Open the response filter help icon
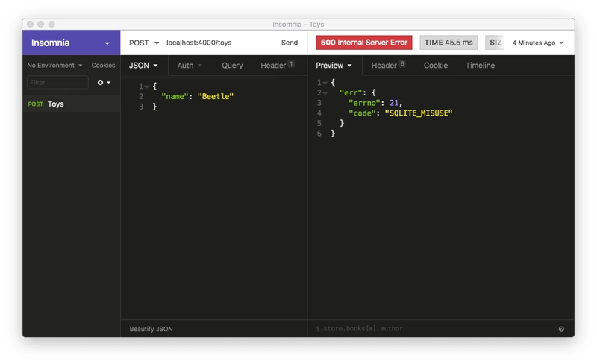 pyautogui.click(x=561, y=329)
